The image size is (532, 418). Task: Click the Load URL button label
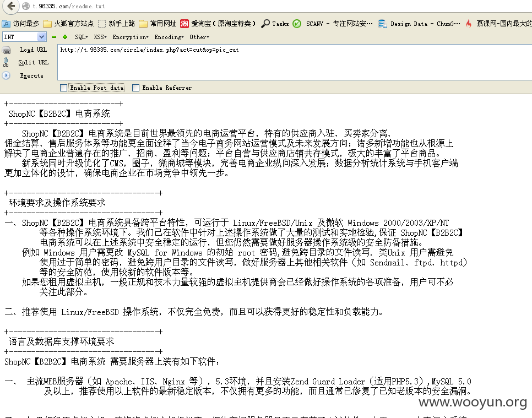coord(33,50)
